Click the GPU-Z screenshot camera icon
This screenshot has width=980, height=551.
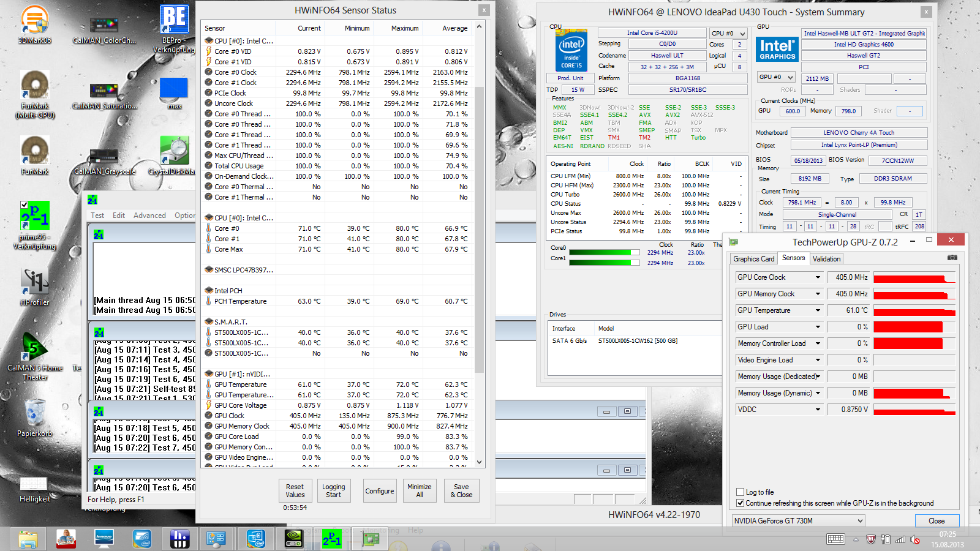click(952, 258)
